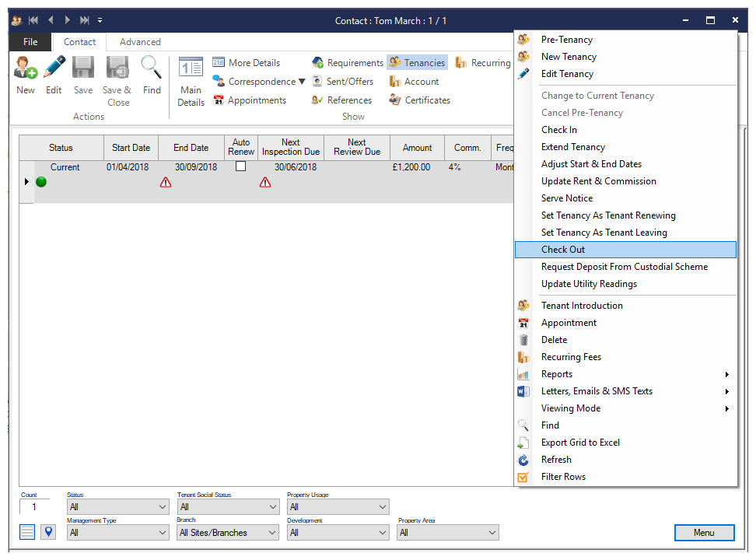The width and height of the screenshot is (756, 560).
Task: Click the Find magnifier icon in ribbon
Action: point(152,68)
